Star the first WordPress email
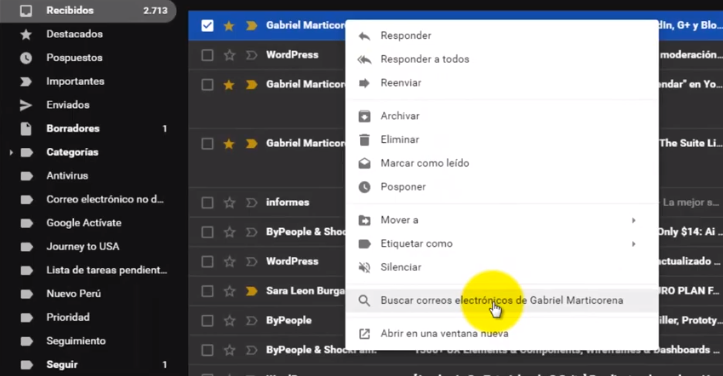 tap(229, 55)
